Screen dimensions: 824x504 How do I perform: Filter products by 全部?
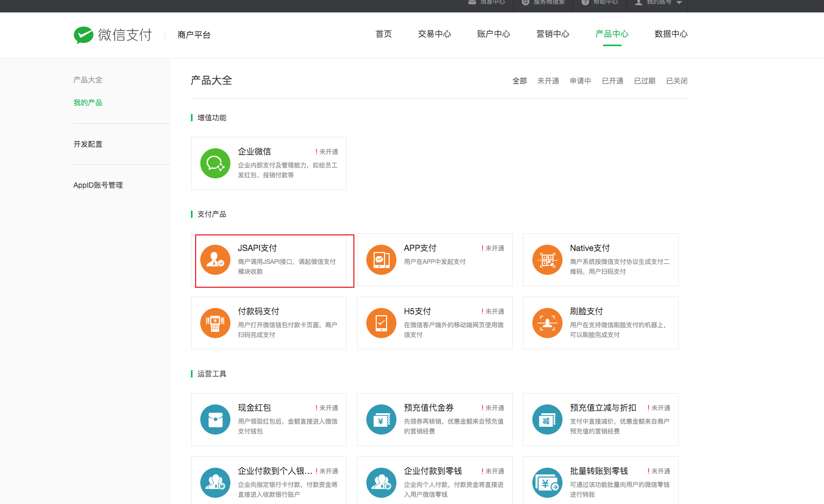coord(520,81)
